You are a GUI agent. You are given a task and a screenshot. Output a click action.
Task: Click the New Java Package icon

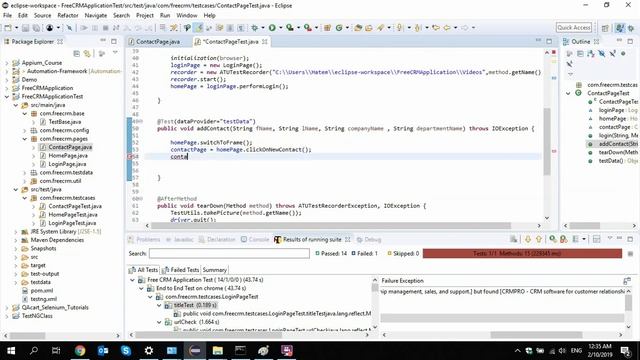click(327, 28)
